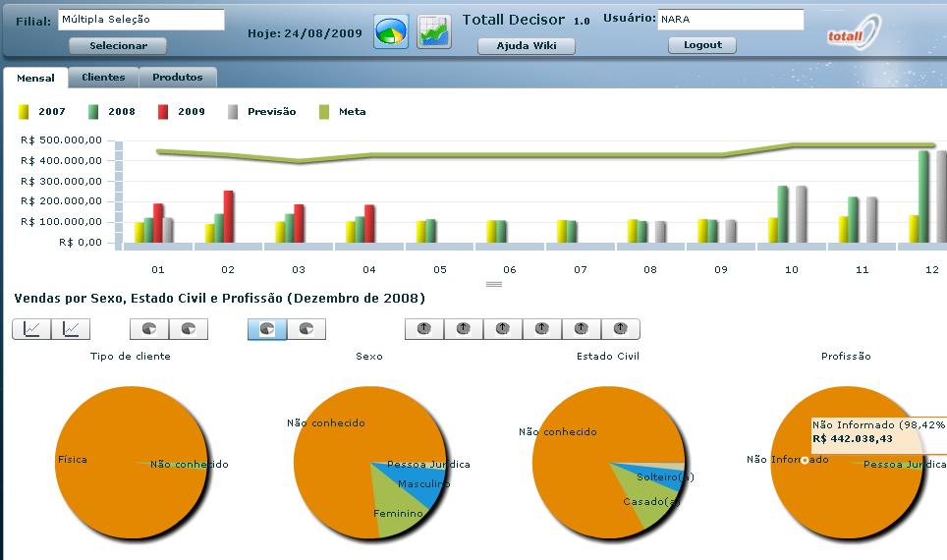Switch to the Clientes tab
Screen dimensions: 947x560
103,78
